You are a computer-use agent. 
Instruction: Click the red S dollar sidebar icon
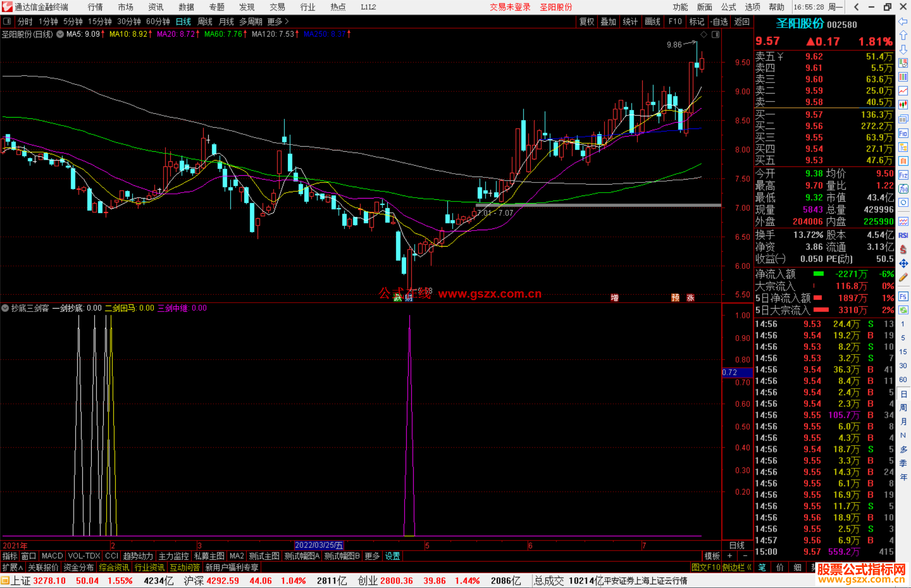[x=903, y=250]
